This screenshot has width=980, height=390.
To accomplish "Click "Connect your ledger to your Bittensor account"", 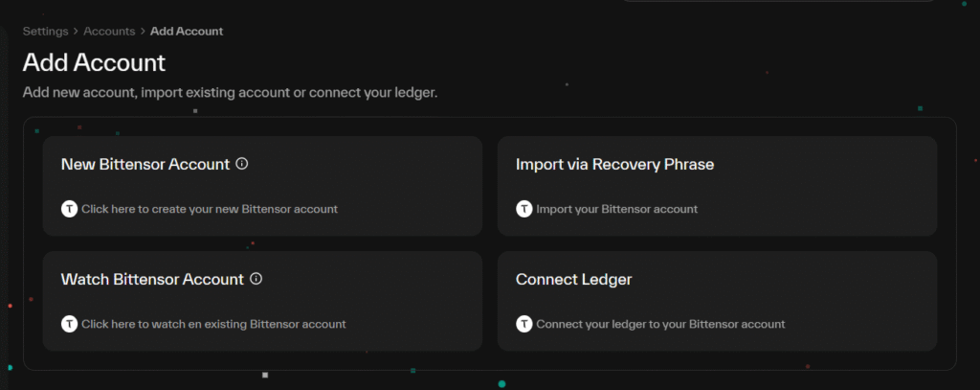I will coord(660,324).
